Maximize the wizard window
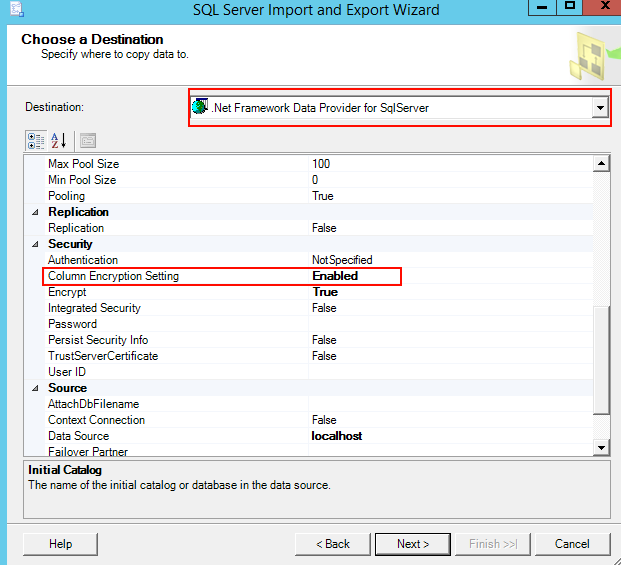The image size is (621, 565). [570, 7]
